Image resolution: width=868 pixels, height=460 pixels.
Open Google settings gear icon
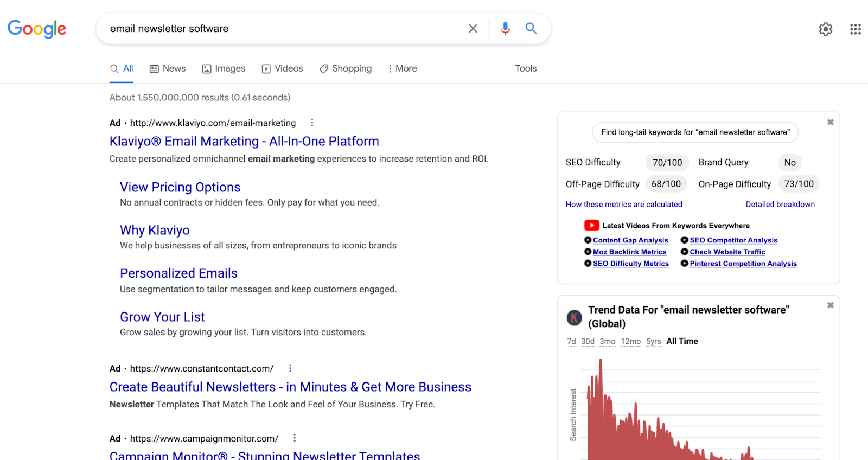point(826,29)
